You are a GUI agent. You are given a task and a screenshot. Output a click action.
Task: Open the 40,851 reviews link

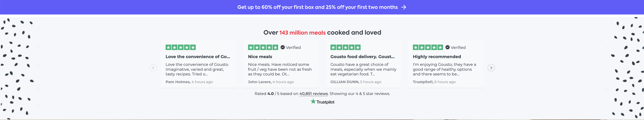click(x=314, y=94)
